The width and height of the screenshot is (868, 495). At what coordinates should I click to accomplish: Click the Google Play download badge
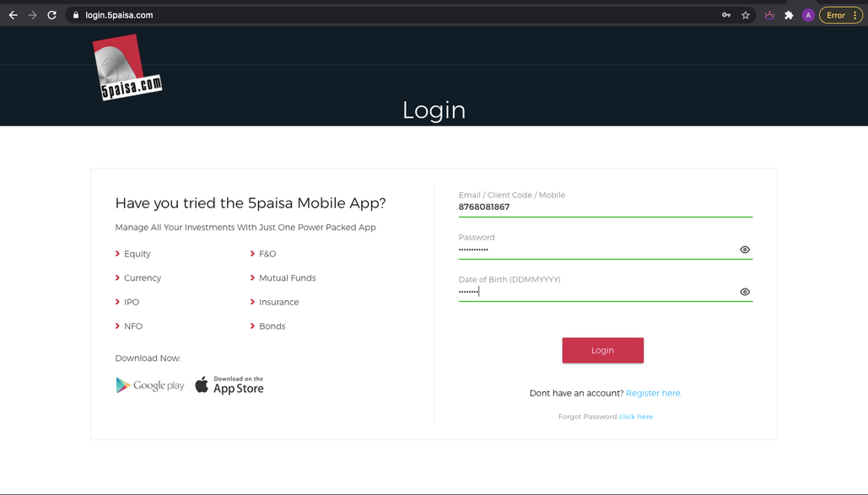click(150, 385)
